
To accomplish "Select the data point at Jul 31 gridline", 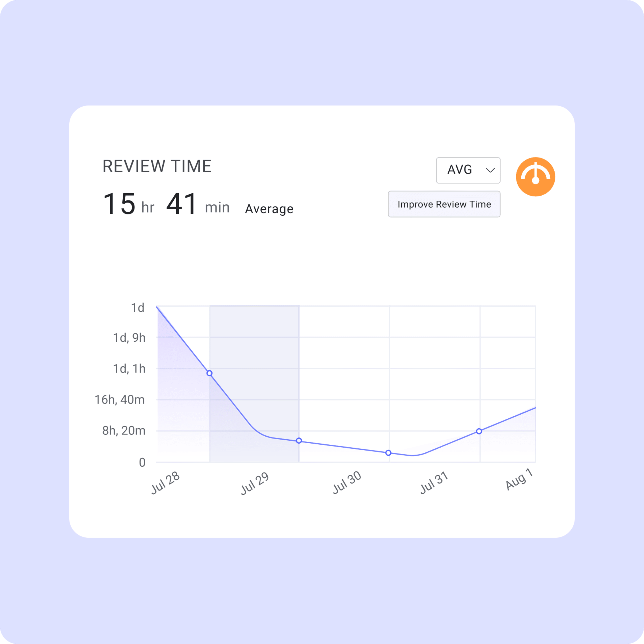I will pyautogui.click(x=479, y=431).
